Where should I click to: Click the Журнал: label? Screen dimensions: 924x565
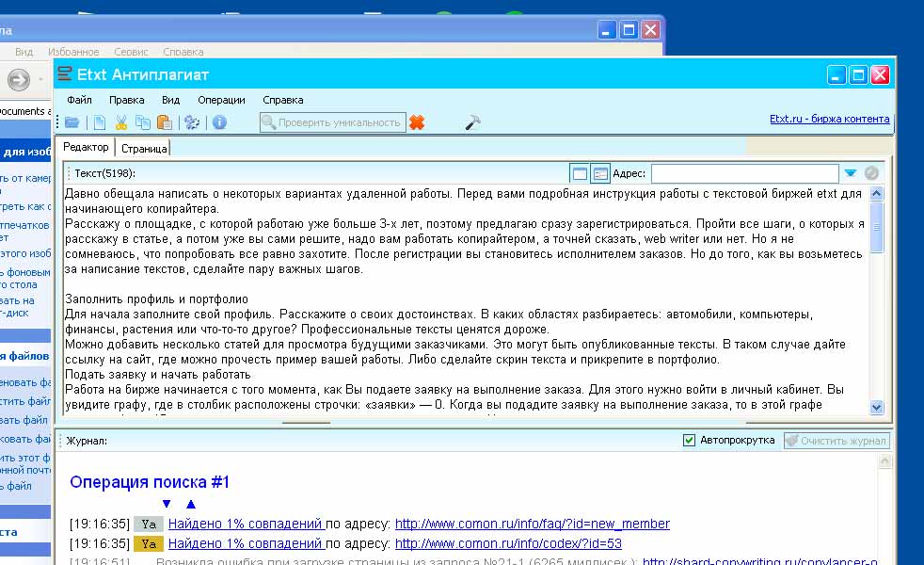click(x=87, y=441)
